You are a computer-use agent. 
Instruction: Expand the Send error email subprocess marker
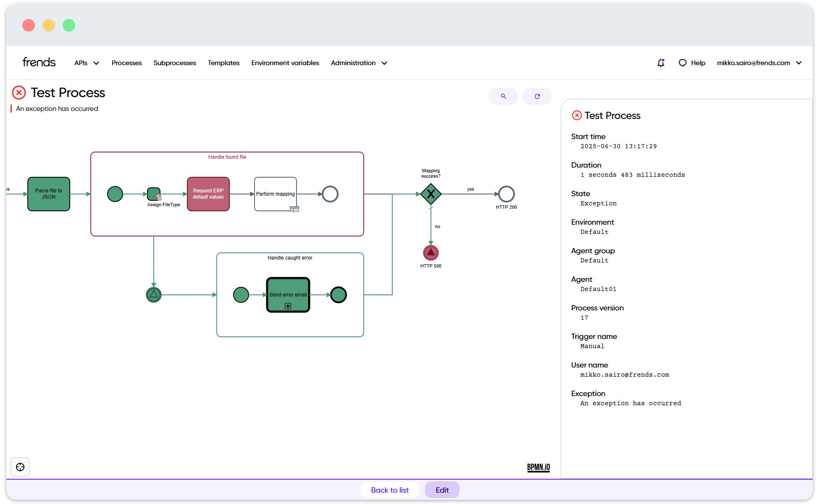(x=288, y=306)
